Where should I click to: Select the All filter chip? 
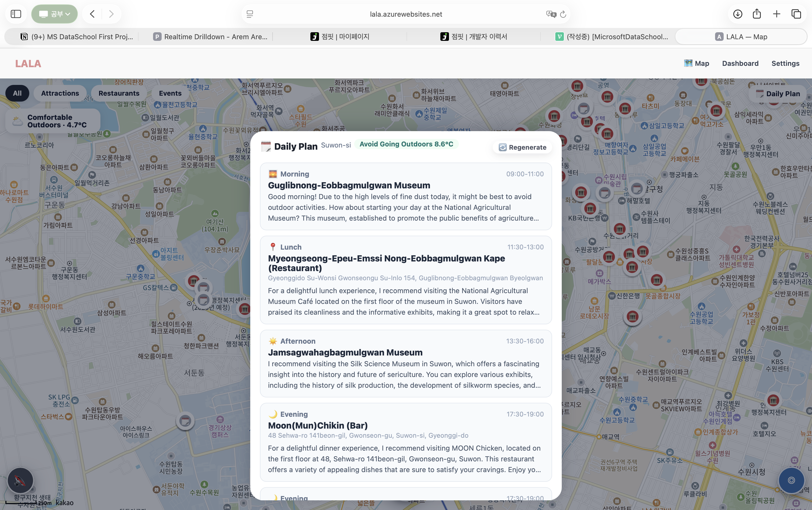click(x=17, y=94)
